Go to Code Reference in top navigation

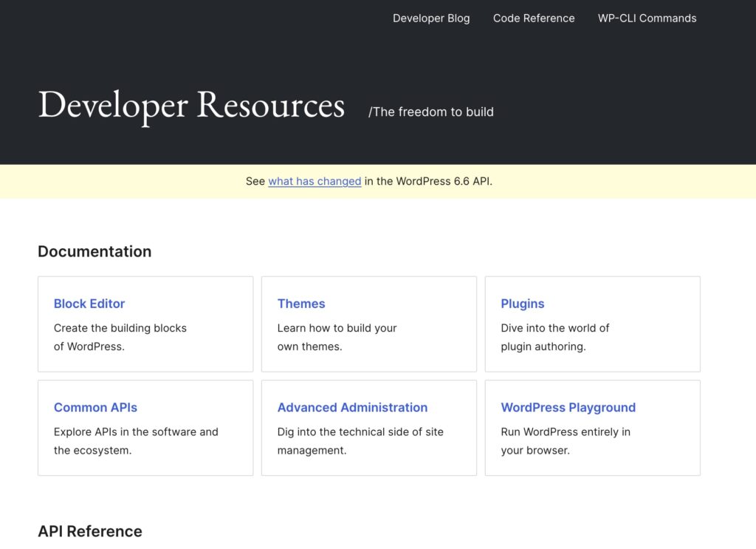coord(534,18)
